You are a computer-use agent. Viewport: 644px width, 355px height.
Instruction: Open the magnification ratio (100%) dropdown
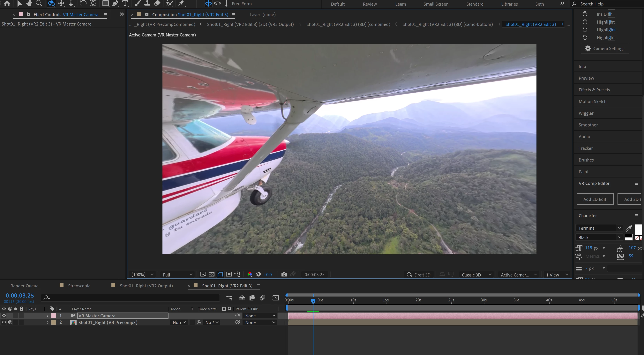point(142,275)
